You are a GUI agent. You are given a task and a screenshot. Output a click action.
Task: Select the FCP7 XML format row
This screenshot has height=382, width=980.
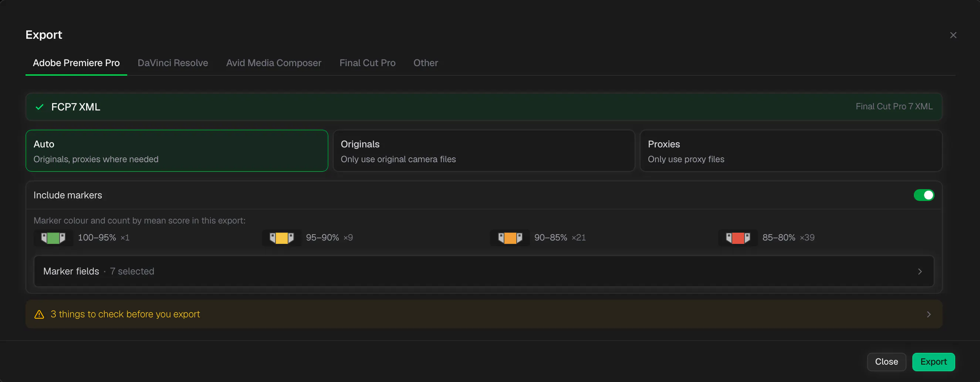[x=484, y=107]
